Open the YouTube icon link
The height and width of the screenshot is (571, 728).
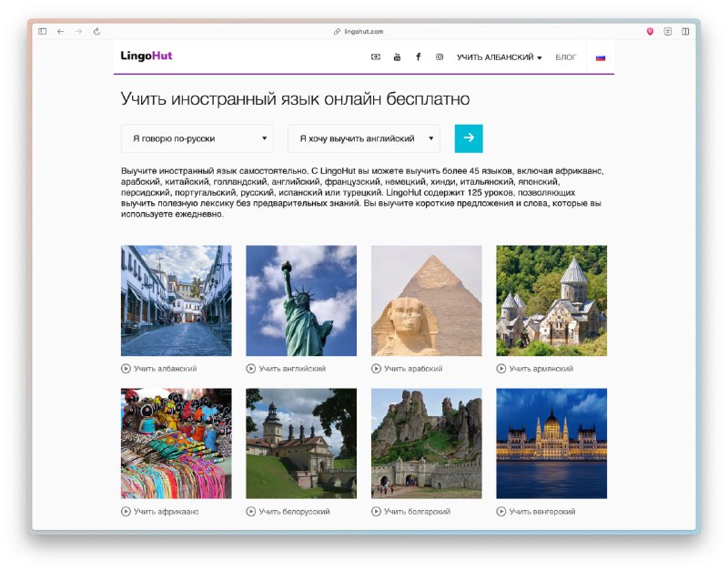(397, 57)
